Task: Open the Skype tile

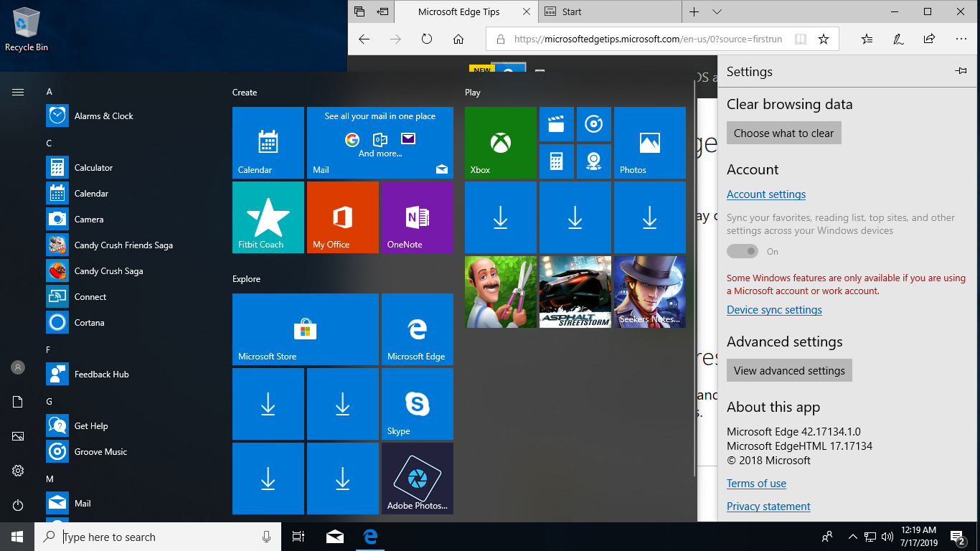Action: click(418, 404)
